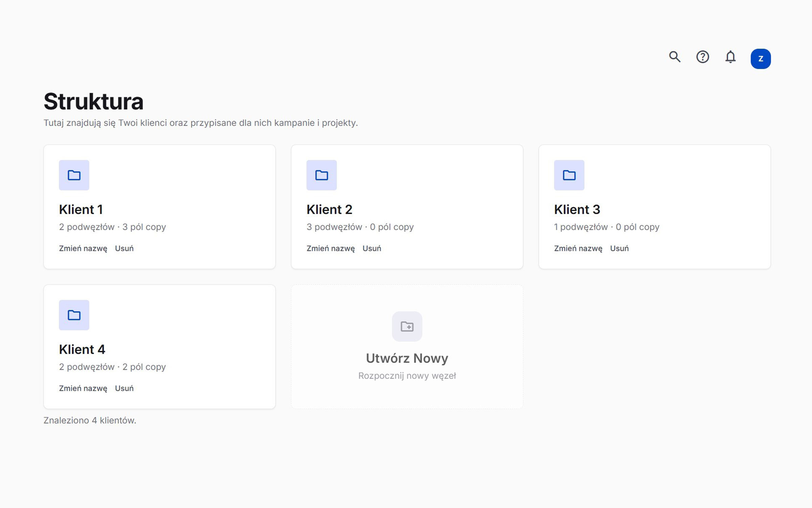Open the Klient 2 title
Image resolution: width=812 pixels, height=508 pixels.
[x=330, y=209]
